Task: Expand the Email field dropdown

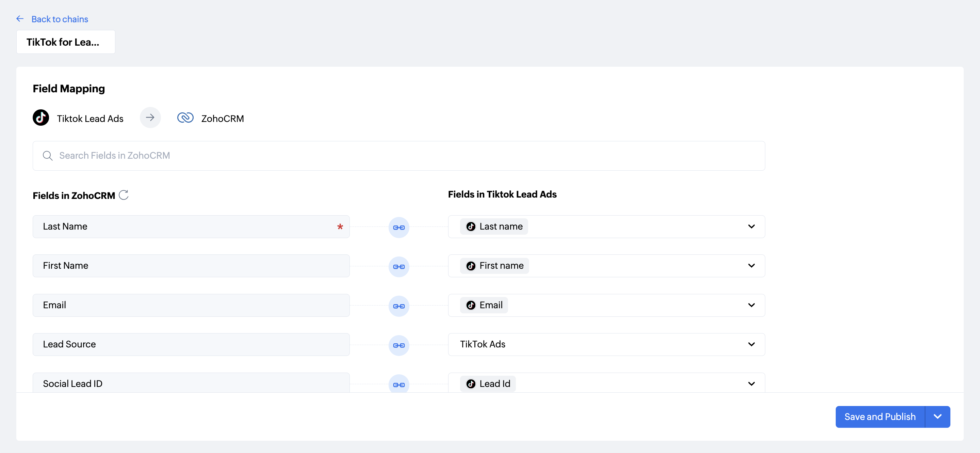Action: (751, 305)
